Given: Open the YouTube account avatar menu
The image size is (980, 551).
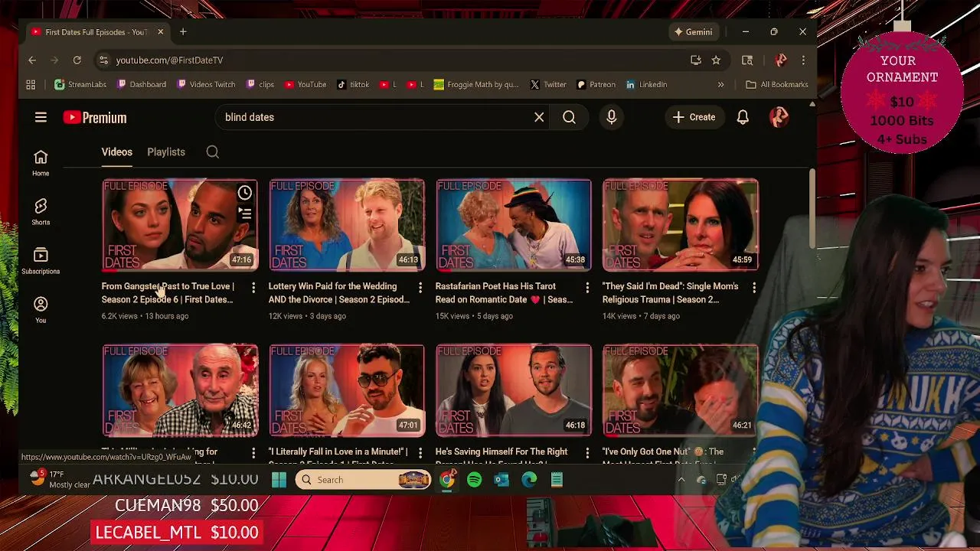Looking at the screenshot, I should pyautogui.click(x=779, y=117).
